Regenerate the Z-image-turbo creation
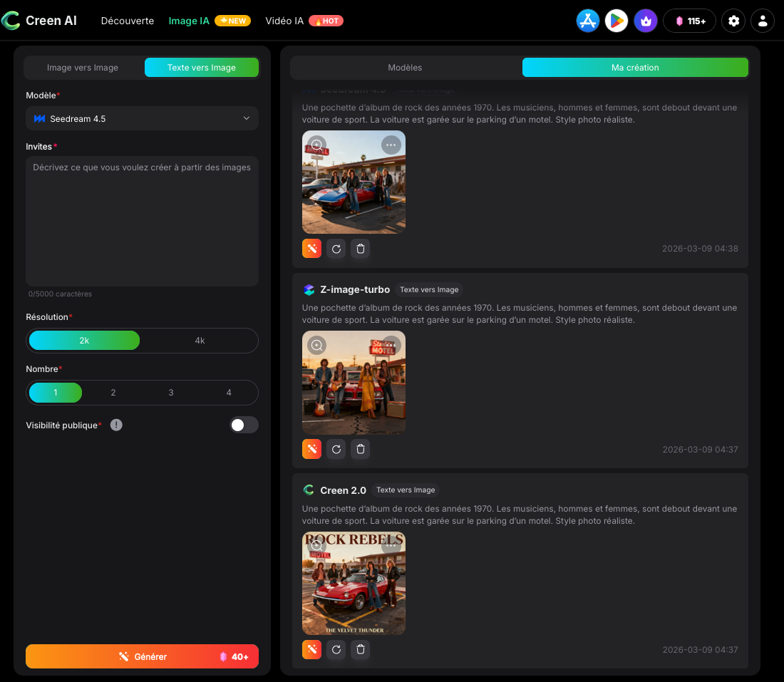The image size is (784, 682). [x=336, y=449]
